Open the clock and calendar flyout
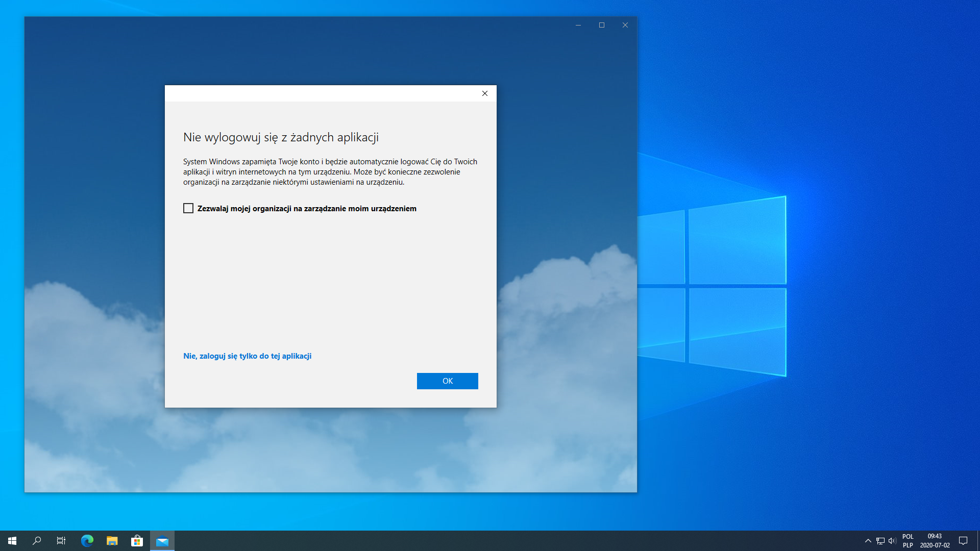Viewport: 980px width, 551px height. pos(935,541)
